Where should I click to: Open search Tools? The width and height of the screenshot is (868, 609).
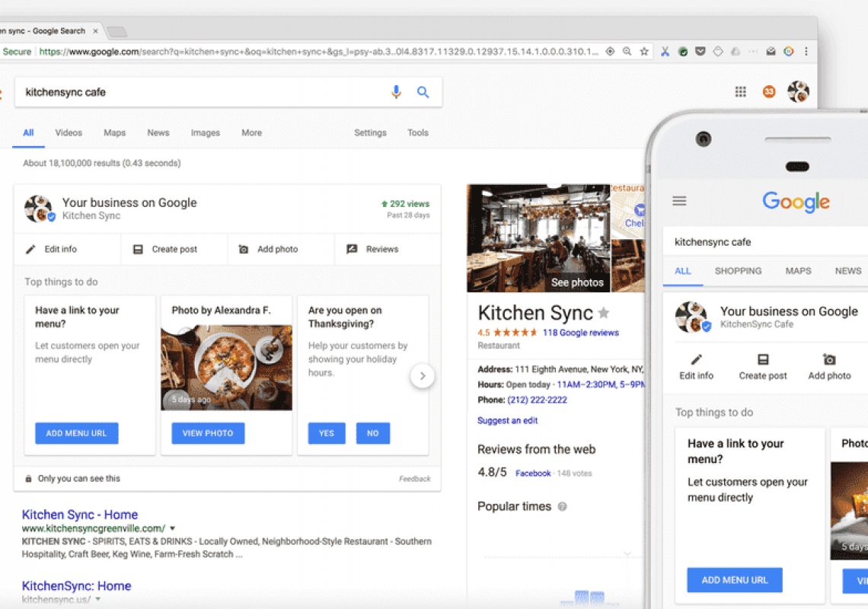(418, 133)
